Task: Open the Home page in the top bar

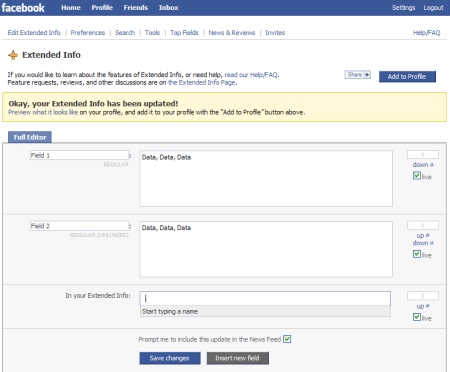Action: coord(71,8)
